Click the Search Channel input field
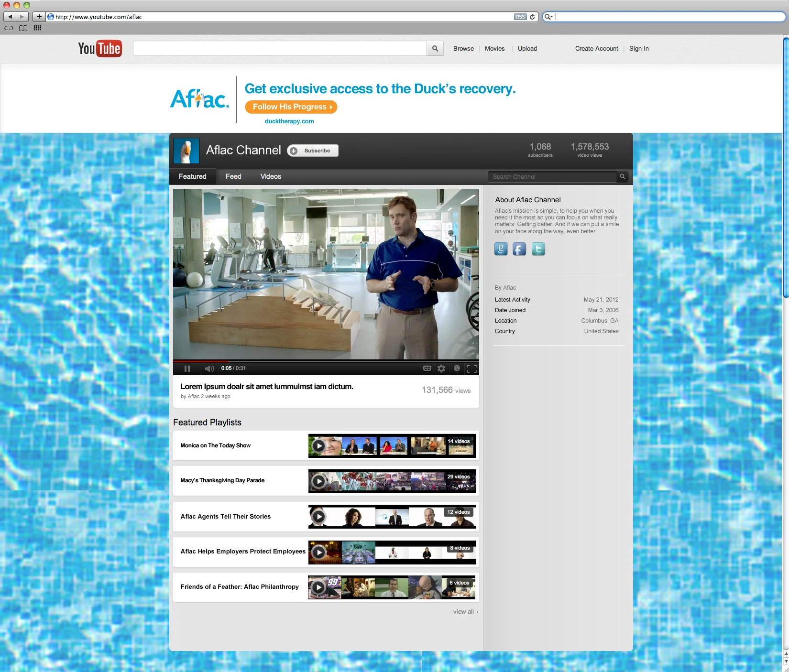 click(552, 176)
